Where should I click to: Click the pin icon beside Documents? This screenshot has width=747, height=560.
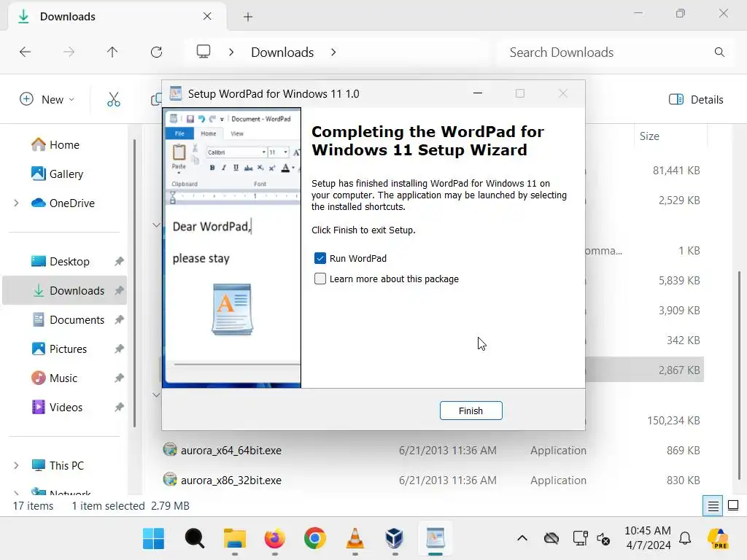[119, 320]
